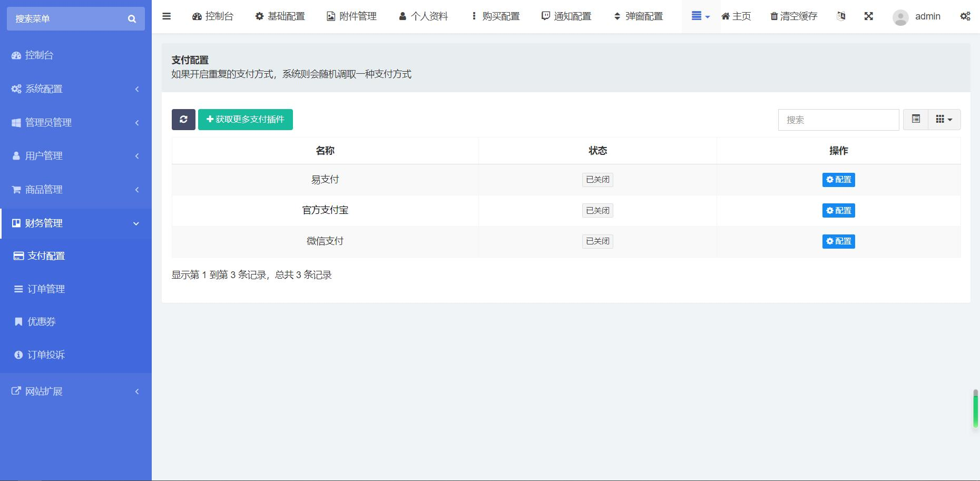Screen dimensions: 980x481
Task: Collapse 财务管理 sidebar menu
Action: [x=76, y=223]
